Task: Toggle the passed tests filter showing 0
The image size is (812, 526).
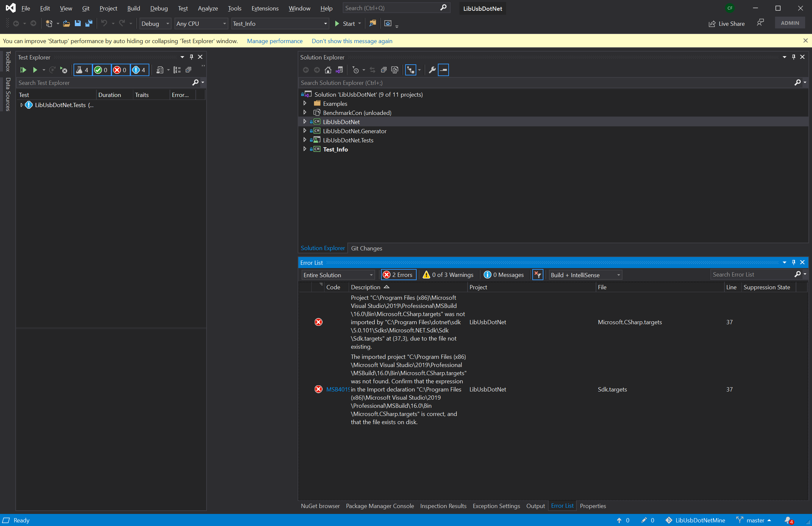Action: [101, 70]
